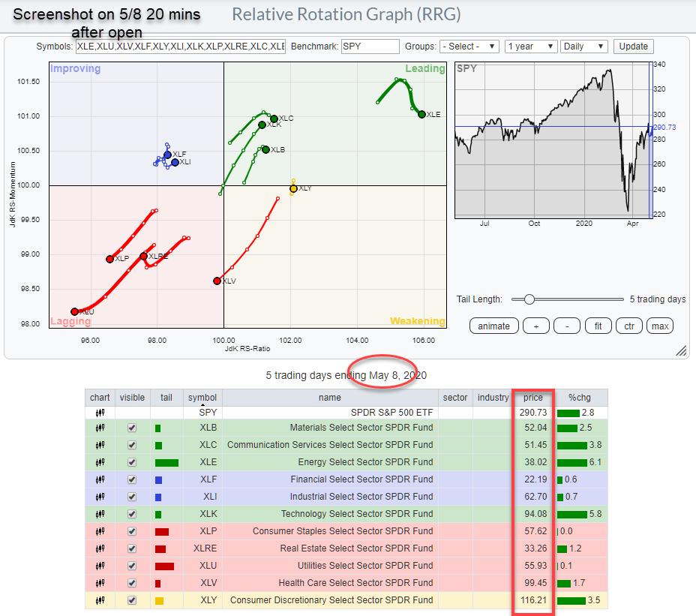Viewport: 696px width, 616px height.
Task: Click the max button
Action: [660, 326]
